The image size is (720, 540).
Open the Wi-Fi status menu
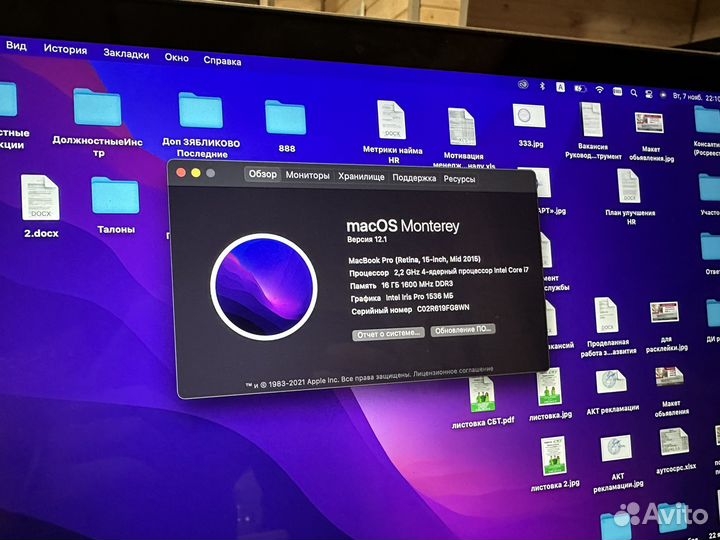[599, 90]
